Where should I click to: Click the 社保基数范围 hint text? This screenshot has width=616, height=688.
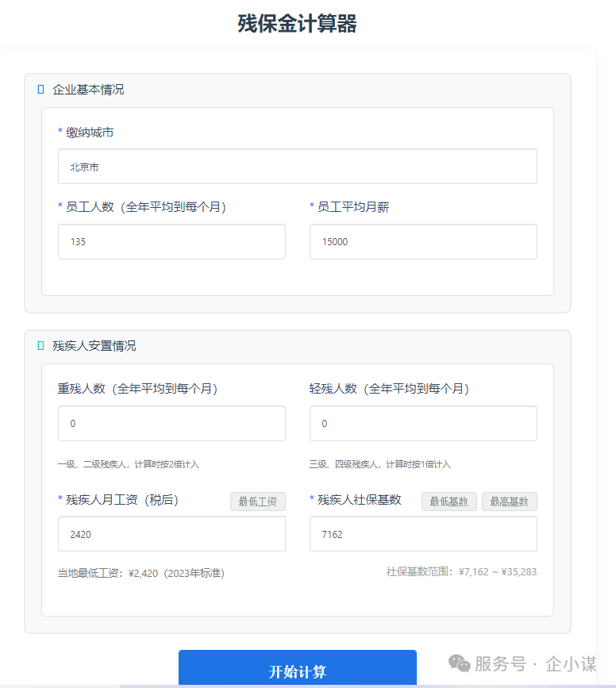[461, 571]
